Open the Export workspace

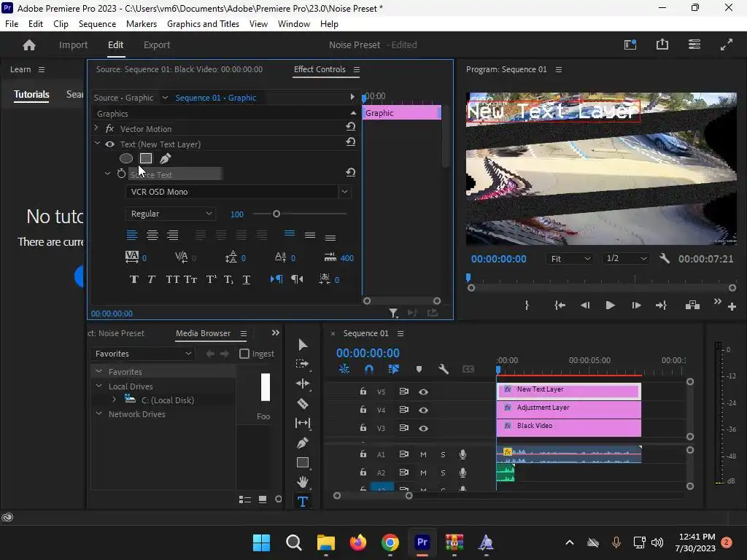(x=157, y=44)
